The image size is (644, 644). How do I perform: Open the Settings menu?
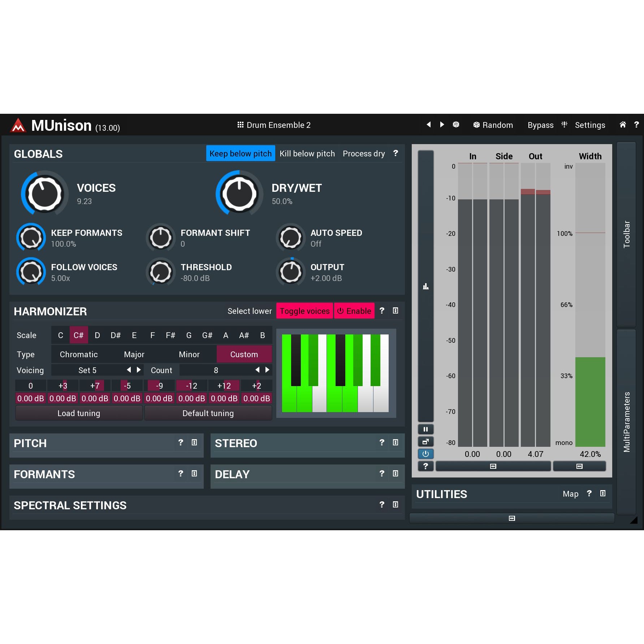pos(589,125)
